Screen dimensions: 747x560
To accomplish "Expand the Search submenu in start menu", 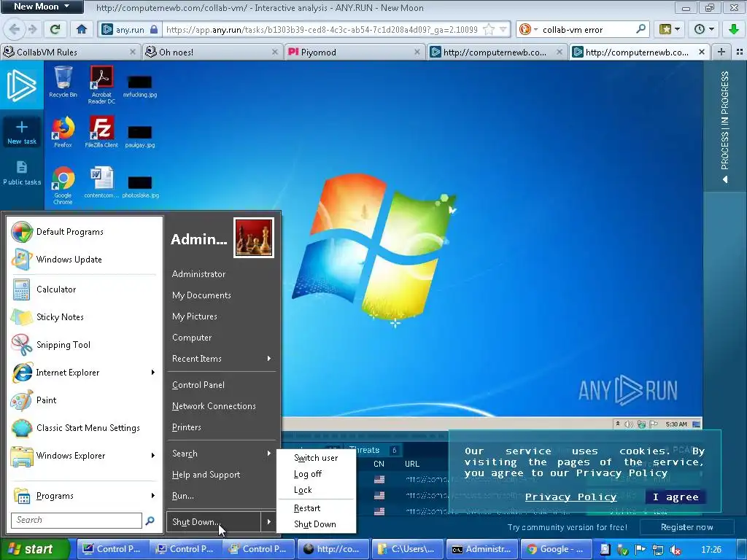I will (x=222, y=454).
